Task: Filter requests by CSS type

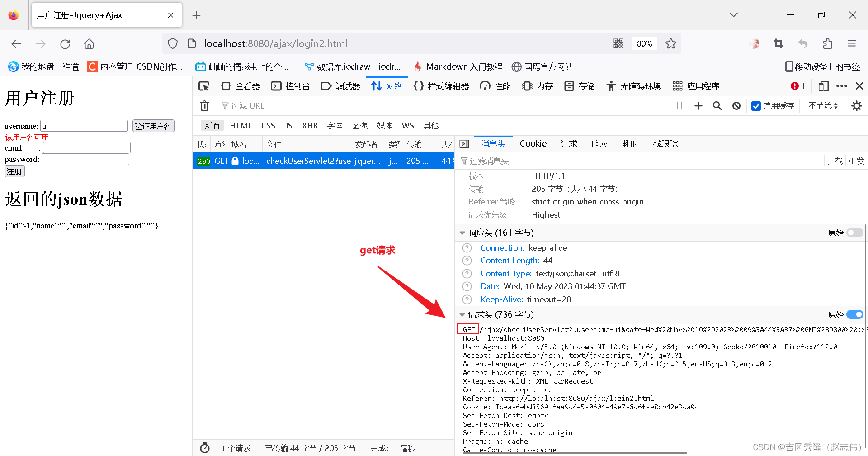Action: [x=268, y=126]
